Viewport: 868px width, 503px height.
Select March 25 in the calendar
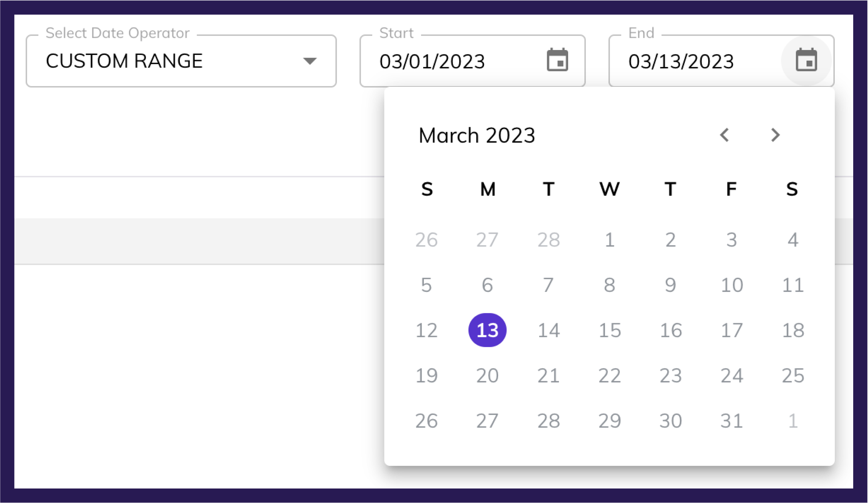793,375
